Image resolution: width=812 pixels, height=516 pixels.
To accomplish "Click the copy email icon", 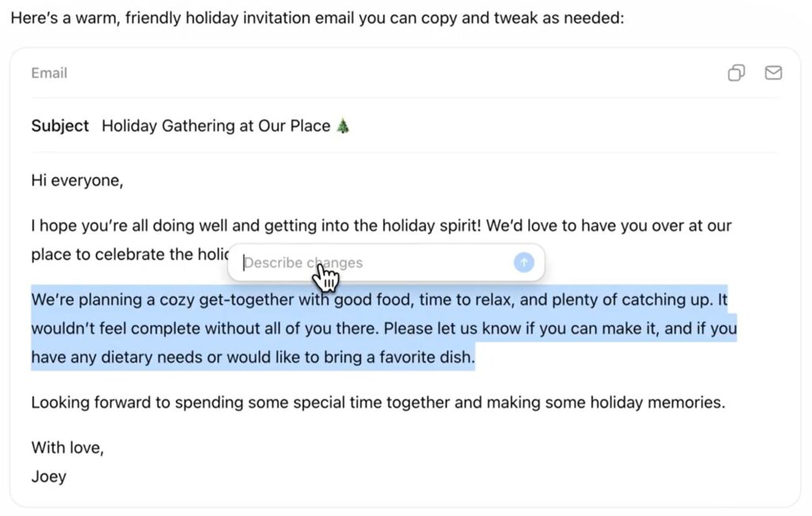I will [736, 73].
